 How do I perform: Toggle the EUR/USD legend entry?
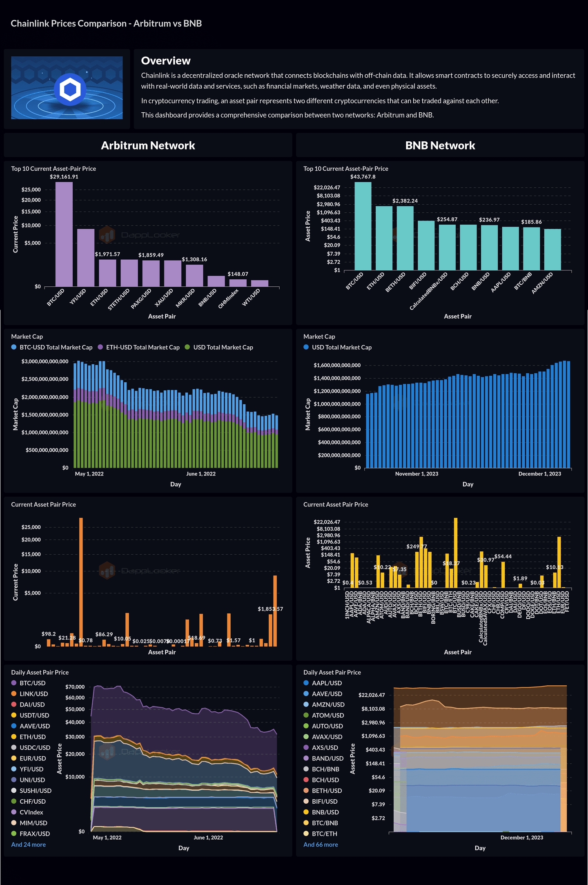click(x=29, y=758)
